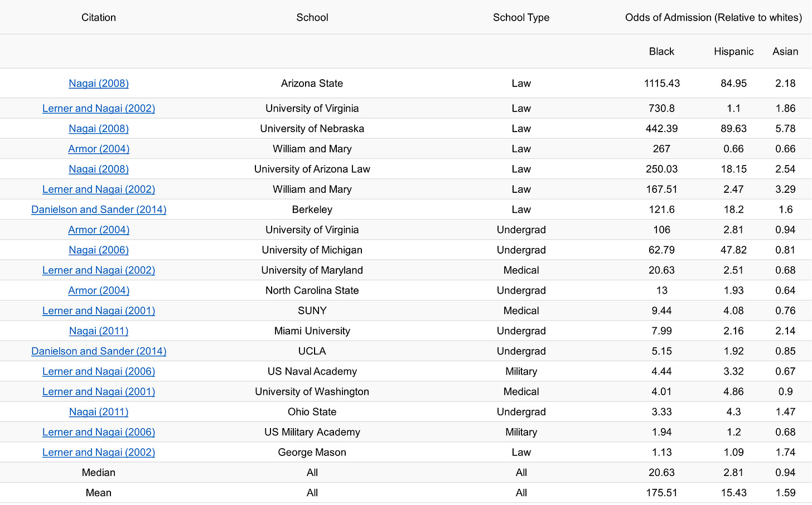Open Lerner and Nagai (2002) link for University of Maryland
Screen dimensions: 812x505
[99, 270]
